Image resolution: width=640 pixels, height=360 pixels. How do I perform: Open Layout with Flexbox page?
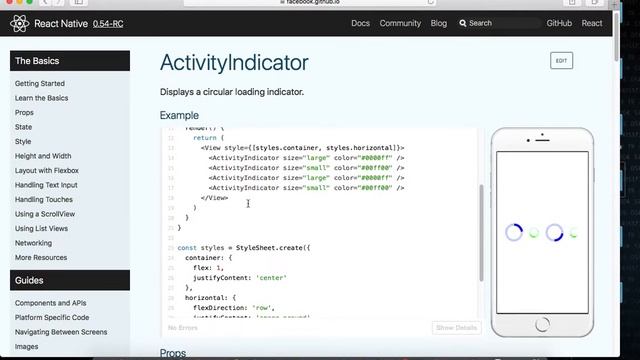47,171
